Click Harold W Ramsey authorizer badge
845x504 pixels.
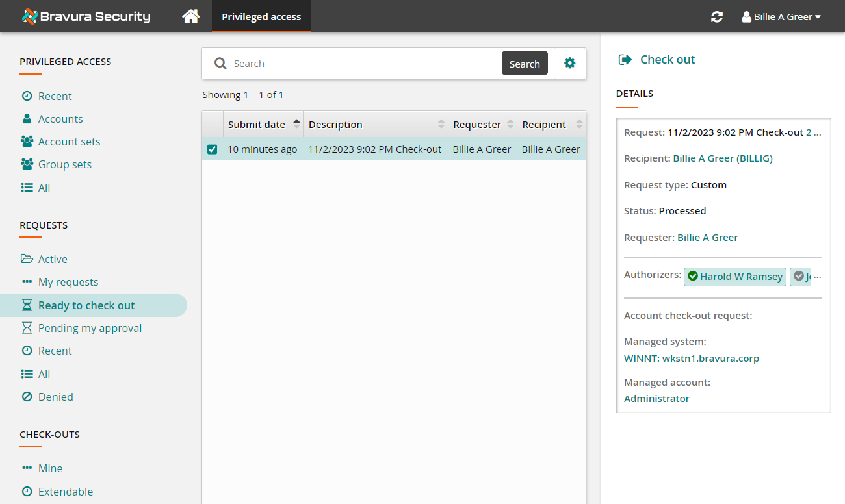(735, 277)
